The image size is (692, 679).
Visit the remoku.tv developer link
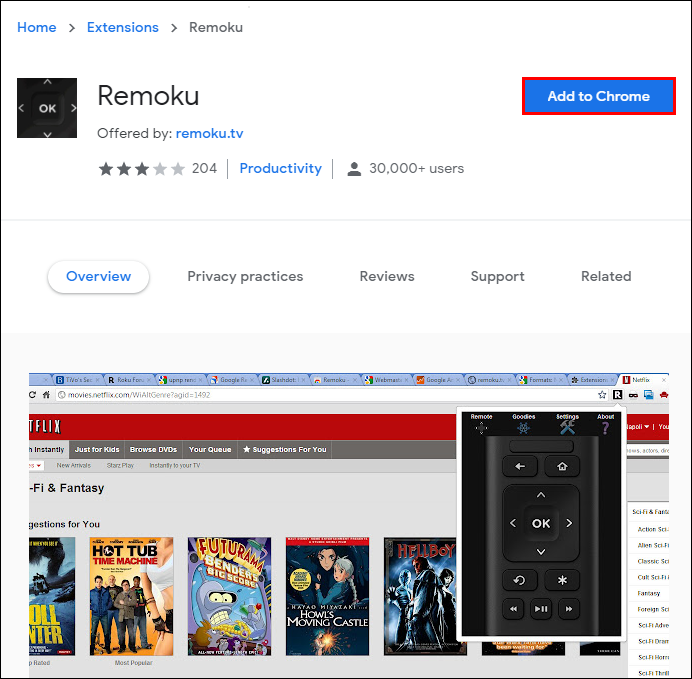tap(209, 133)
